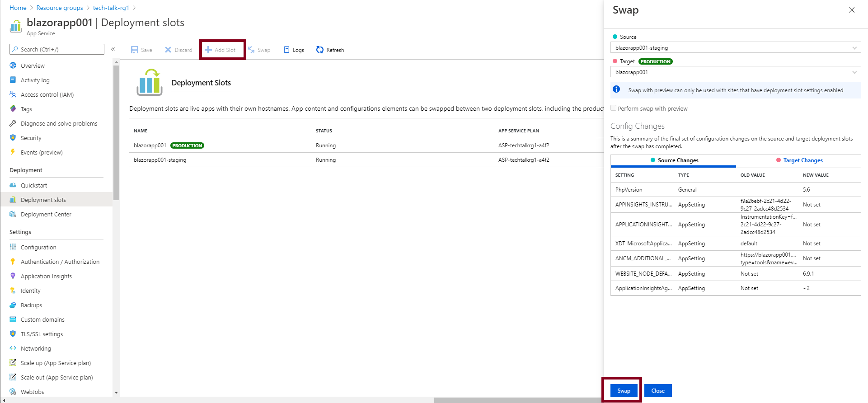Click the Deployment Center icon
868x403 pixels.
click(x=13, y=214)
